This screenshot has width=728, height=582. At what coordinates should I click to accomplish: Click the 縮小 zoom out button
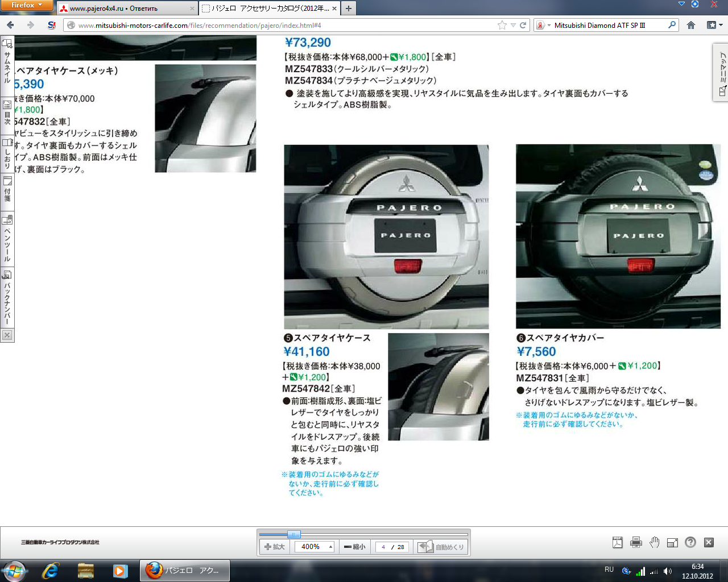[354, 547]
